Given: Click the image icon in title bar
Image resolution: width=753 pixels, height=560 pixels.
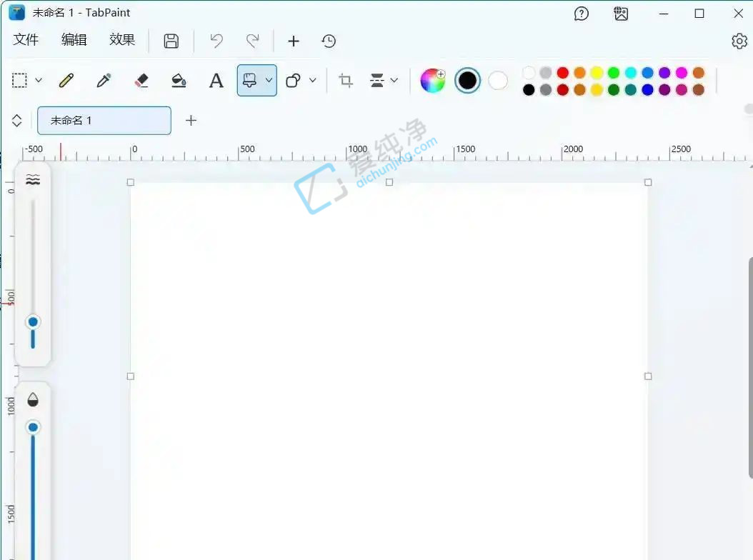Looking at the screenshot, I should pyautogui.click(x=621, y=14).
